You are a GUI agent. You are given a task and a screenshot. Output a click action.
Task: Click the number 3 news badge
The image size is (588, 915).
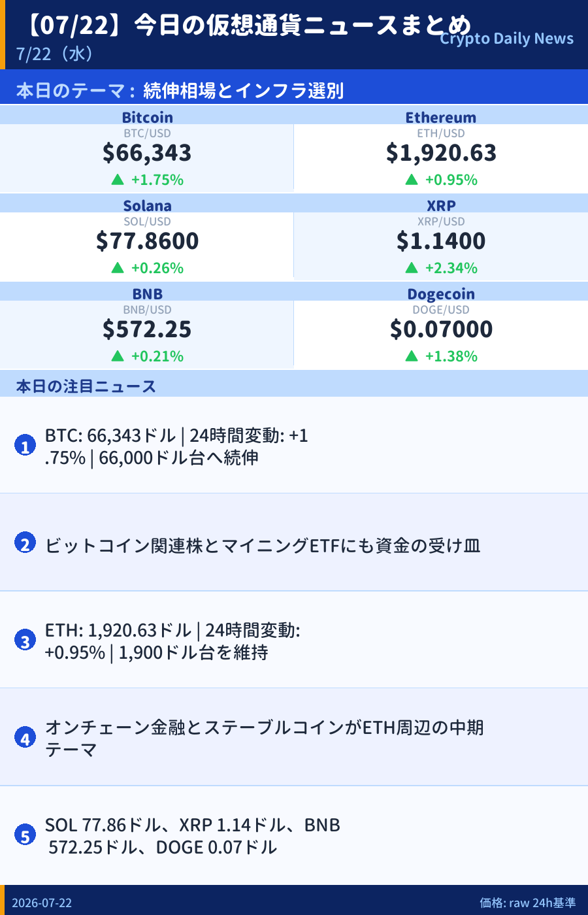click(x=25, y=640)
